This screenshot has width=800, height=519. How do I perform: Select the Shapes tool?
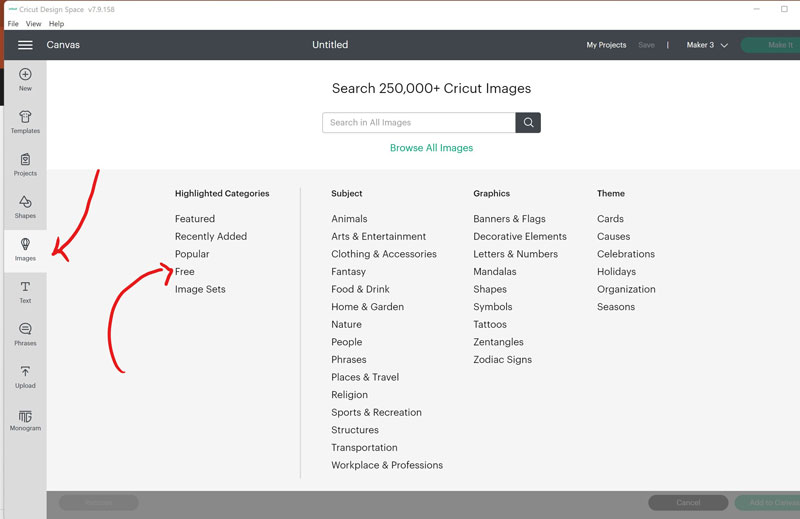25,207
